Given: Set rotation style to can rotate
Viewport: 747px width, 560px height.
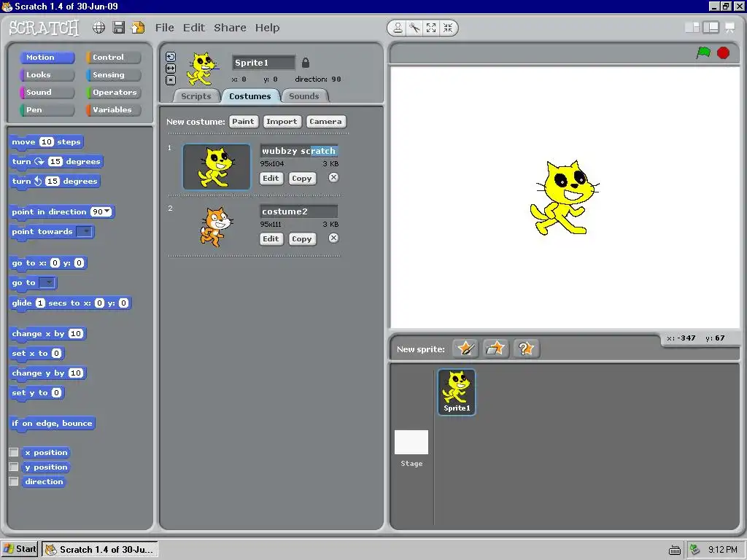Looking at the screenshot, I should click(171, 57).
